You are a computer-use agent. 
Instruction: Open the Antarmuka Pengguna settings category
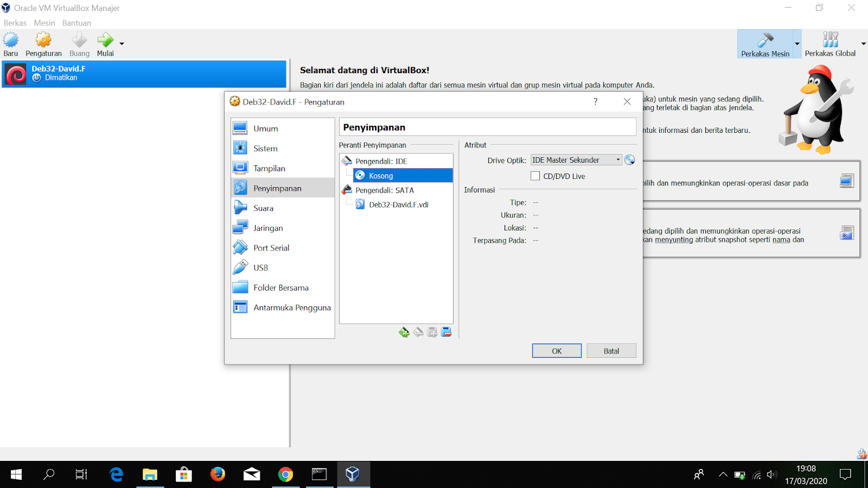283,307
